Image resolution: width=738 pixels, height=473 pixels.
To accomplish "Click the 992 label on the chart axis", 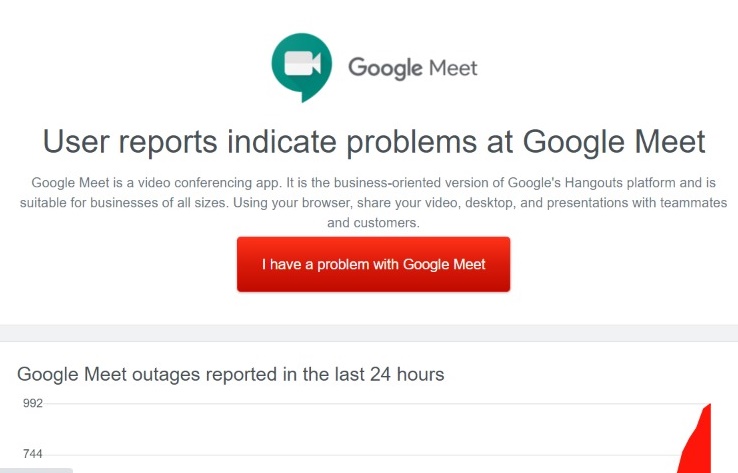I will [x=32, y=403].
